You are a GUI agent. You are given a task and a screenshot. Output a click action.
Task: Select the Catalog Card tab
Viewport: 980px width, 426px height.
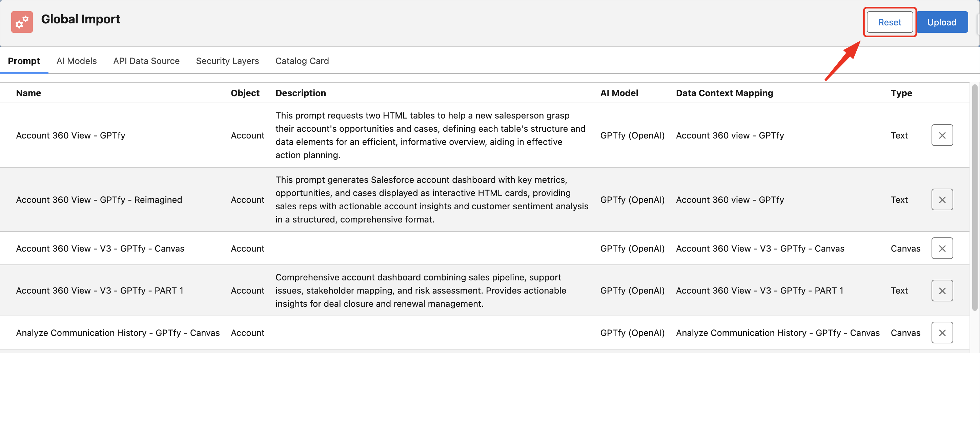tap(302, 61)
